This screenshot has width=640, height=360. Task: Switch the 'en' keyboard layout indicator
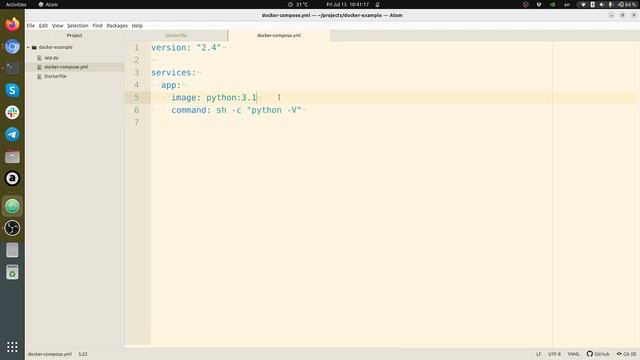point(567,4)
